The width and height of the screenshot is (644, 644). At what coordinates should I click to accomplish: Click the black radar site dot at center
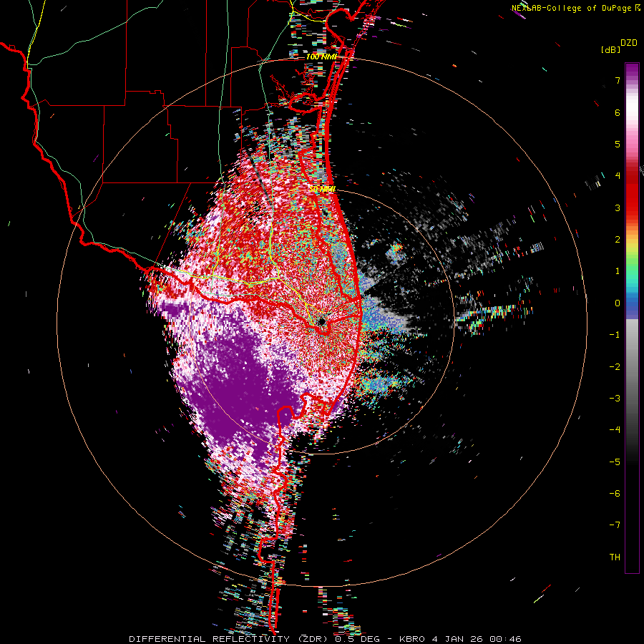[x=321, y=321]
